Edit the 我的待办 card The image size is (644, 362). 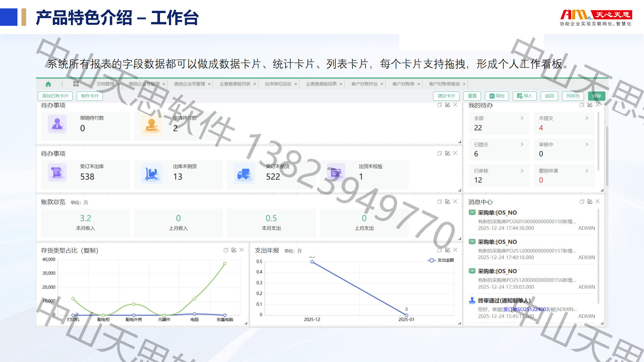[590, 105]
